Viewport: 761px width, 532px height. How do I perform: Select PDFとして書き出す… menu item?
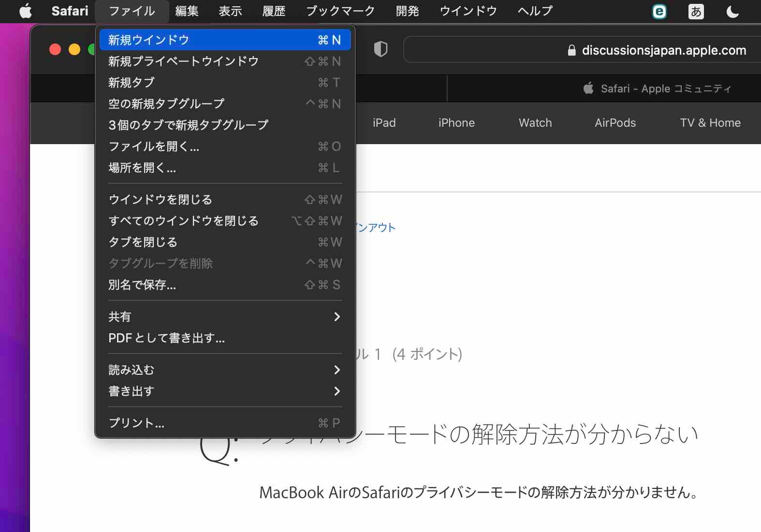(225, 338)
